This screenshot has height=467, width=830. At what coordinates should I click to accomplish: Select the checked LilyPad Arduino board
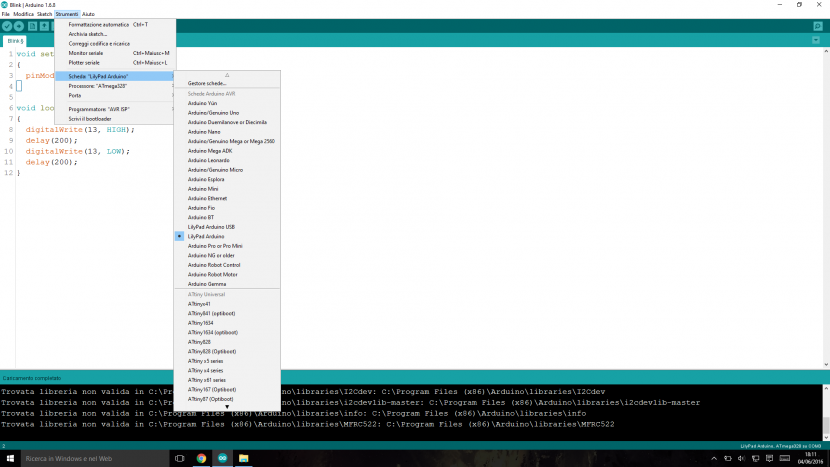click(x=227, y=237)
